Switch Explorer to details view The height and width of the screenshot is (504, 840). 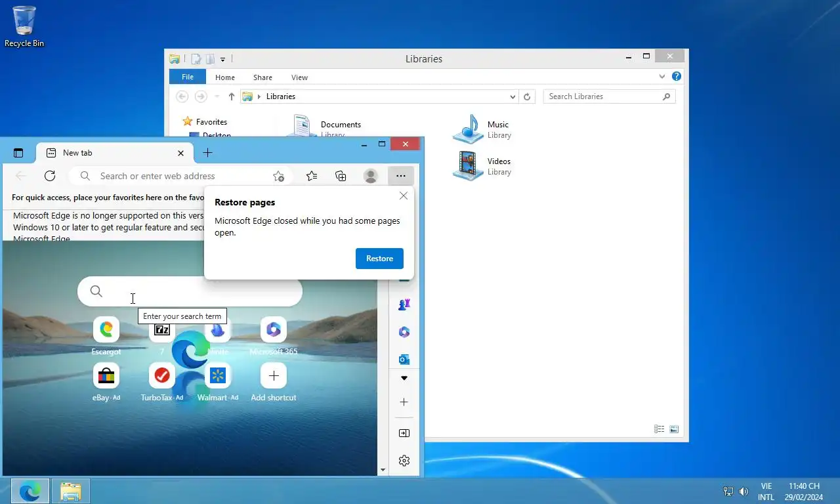coord(660,429)
